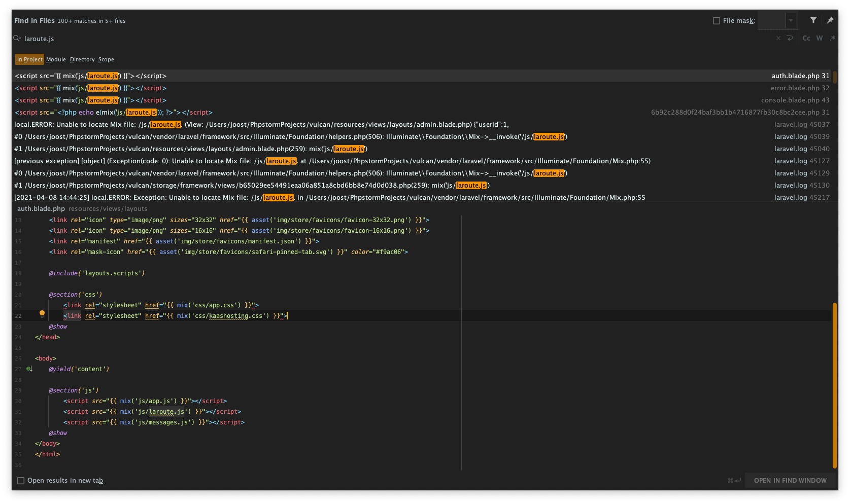The image size is (850, 504).
Task: Click the Open in Find Window button
Action: click(x=790, y=481)
